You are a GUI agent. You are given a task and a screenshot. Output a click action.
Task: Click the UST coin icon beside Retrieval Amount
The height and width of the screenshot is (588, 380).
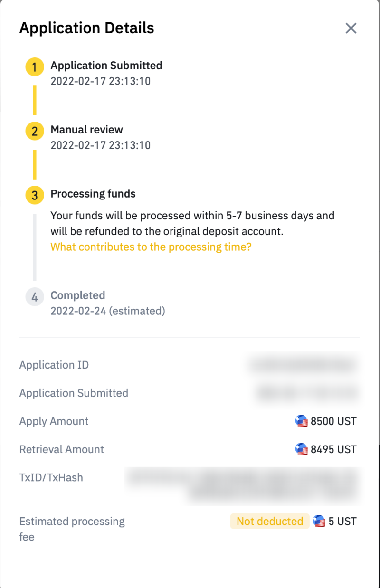click(x=302, y=449)
